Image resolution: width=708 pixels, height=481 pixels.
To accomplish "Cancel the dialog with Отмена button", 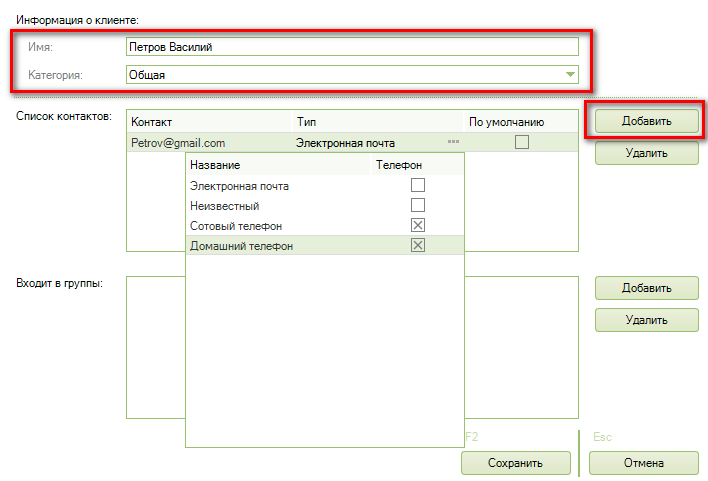I will pyautogui.click(x=643, y=463).
